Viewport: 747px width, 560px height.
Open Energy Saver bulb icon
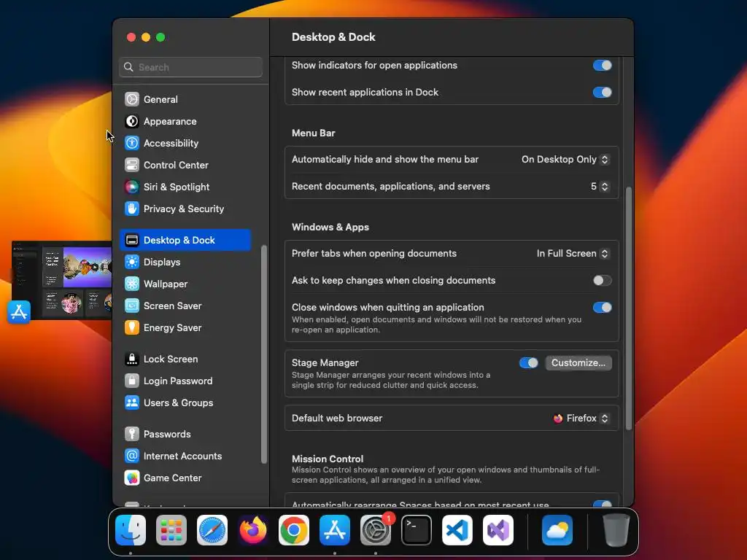[x=132, y=327]
